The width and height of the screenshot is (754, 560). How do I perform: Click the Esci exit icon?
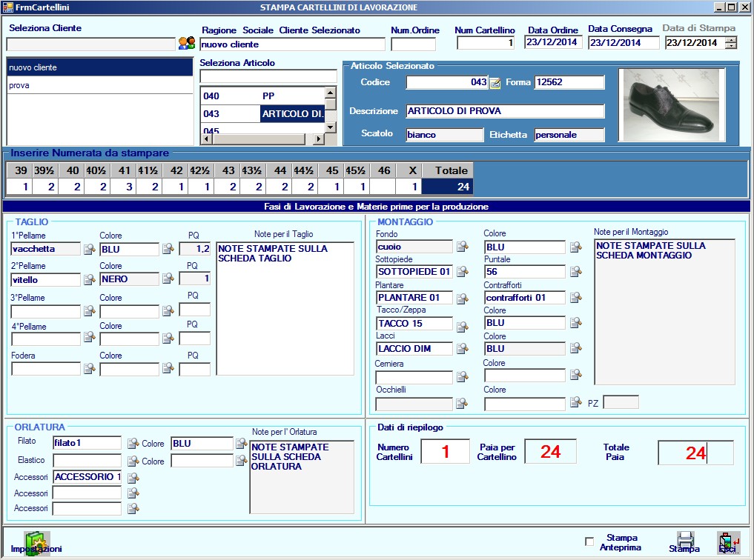click(728, 543)
